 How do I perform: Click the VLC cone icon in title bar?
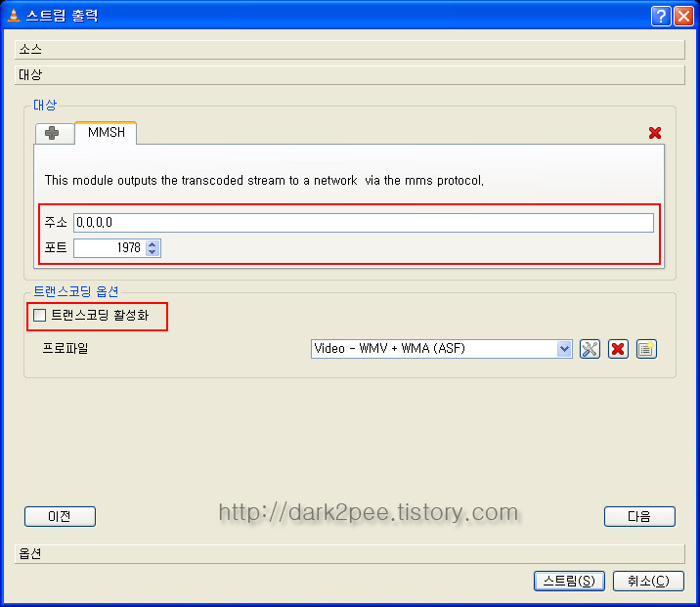click(x=14, y=16)
